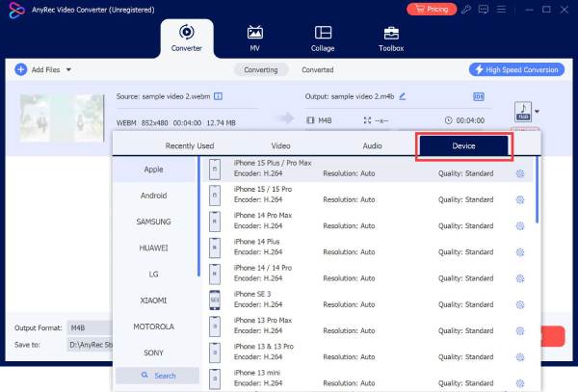This screenshot has width=578, height=392.
Task: Select iPhone 13 Pro Max preset
Action: tap(367, 326)
